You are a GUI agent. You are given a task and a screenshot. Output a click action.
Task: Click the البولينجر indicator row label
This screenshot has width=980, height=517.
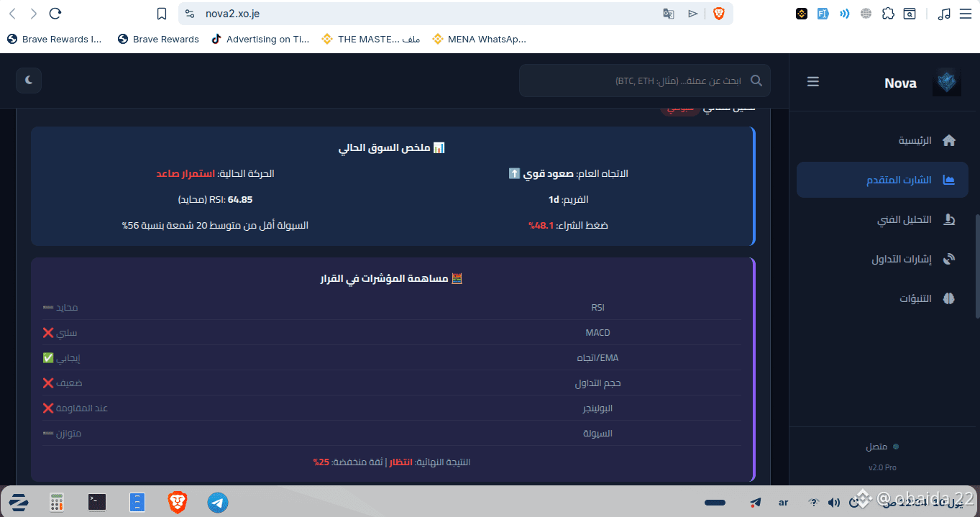point(597,408)
